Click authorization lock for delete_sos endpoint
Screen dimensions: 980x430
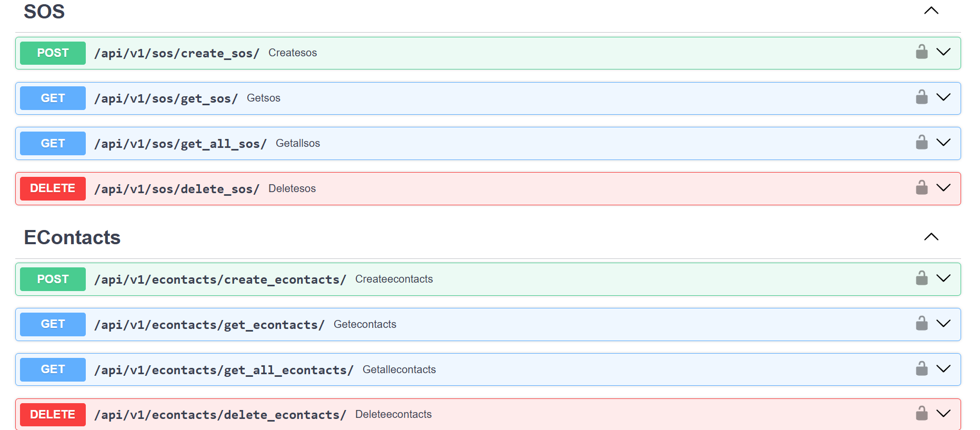pos(922,188)
